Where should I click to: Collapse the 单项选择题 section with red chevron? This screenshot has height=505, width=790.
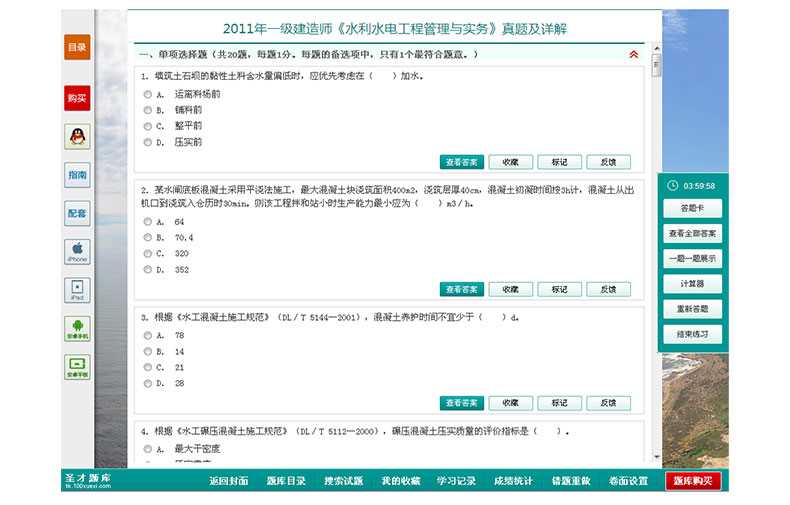pos(633,54)
